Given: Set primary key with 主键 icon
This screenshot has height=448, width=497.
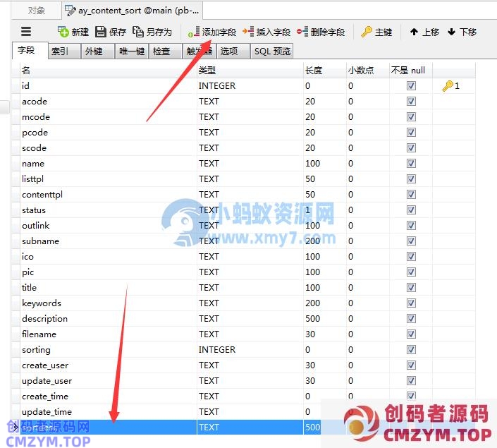Looking at the screenshot, I should (367, 32).
